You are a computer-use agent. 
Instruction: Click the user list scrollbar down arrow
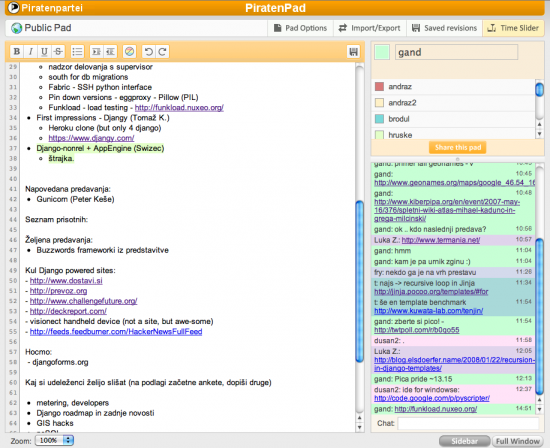coord(539,134)
